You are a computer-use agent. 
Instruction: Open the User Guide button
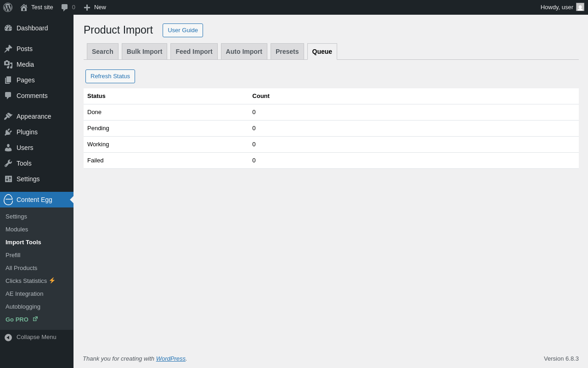[x=183, y=30]
